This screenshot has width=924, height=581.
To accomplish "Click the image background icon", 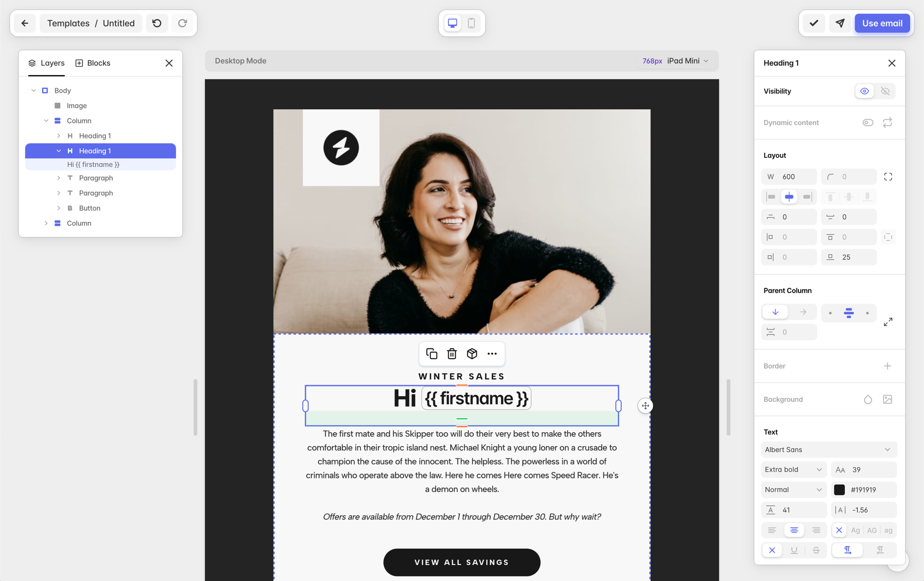I will click(x=888, y=399).
